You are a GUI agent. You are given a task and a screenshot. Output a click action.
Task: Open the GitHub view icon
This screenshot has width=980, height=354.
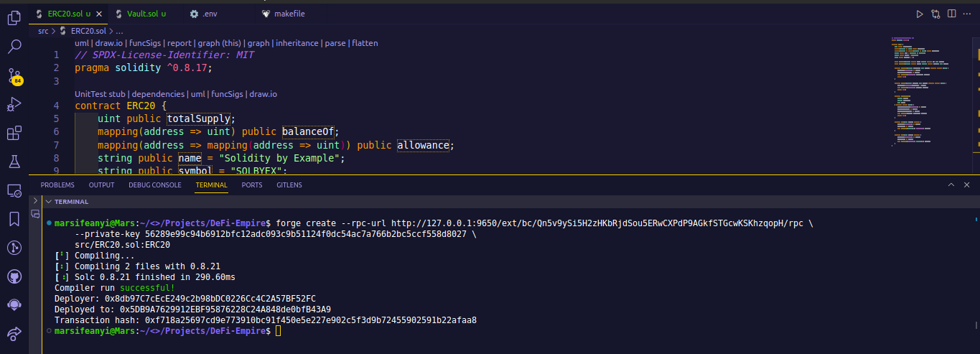tap(14, 276)
